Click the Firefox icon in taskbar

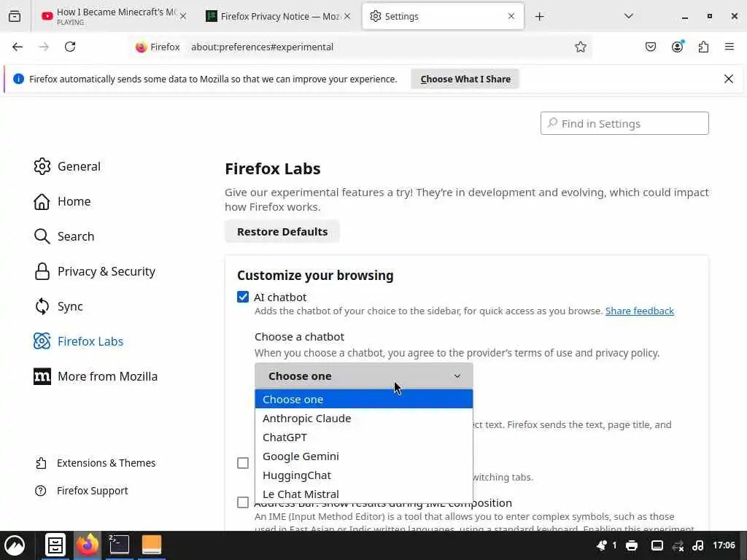click(88, 545)
